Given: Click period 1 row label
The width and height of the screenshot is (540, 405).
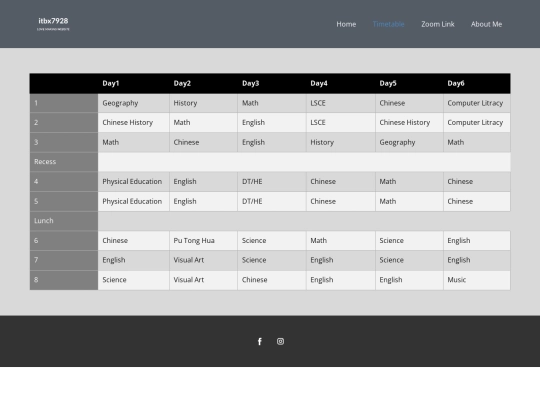Looking at the screenshot, I should coord(64,103).
